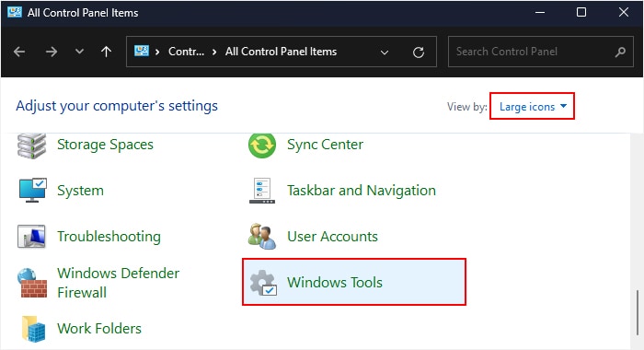Click the Control Panel title bar icon
The width and height of the screenshot is (644, 350).
[x=15, y=12]
